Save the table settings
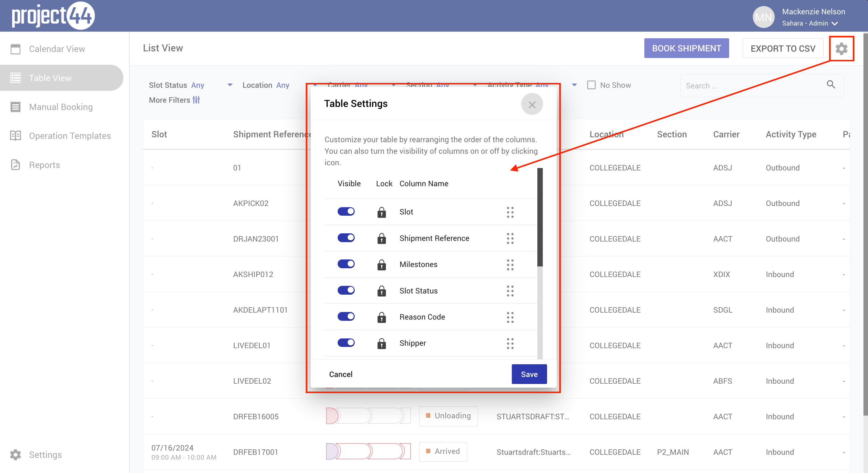Image resolution: width=868 pixels, height=473 pixels. (529, 374)
